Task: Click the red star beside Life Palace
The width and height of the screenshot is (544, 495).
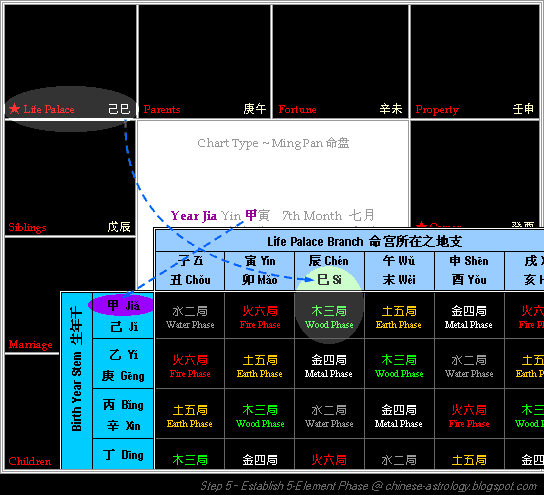Action: 14,109
